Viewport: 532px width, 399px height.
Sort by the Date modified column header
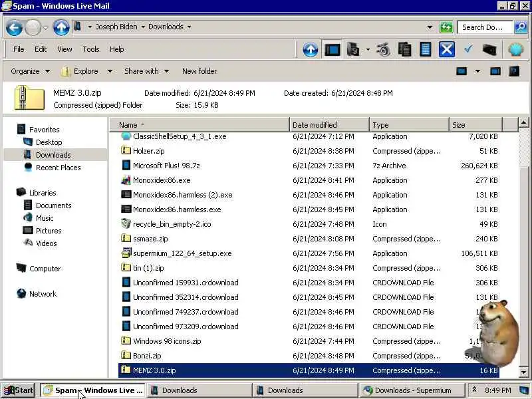pos(329,125)
